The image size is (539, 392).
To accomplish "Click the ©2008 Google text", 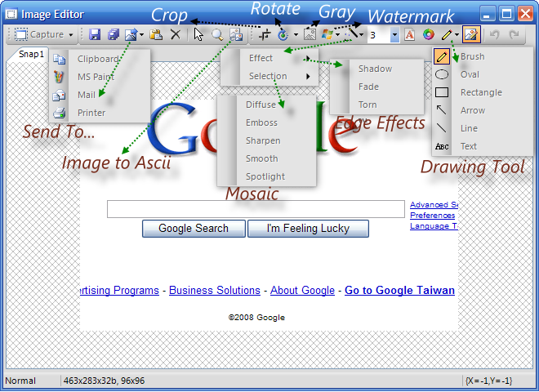I will pos(256,318).
